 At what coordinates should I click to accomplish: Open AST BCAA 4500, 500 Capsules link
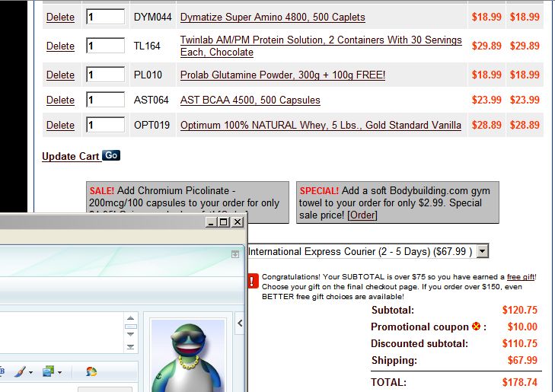click(250, 100)
